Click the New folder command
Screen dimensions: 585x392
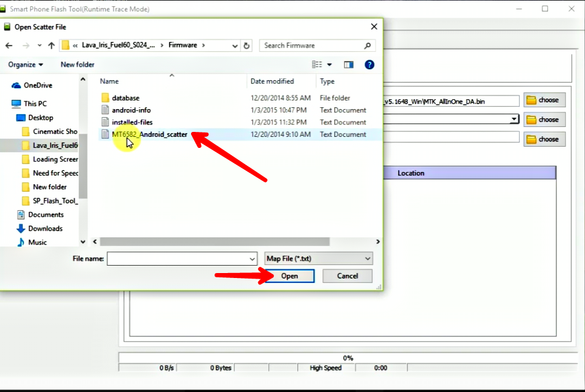76,64
